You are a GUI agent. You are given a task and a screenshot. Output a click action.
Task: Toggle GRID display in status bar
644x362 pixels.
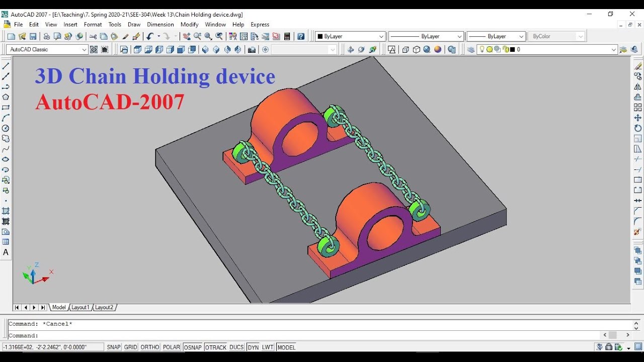[x=131, y=347]
